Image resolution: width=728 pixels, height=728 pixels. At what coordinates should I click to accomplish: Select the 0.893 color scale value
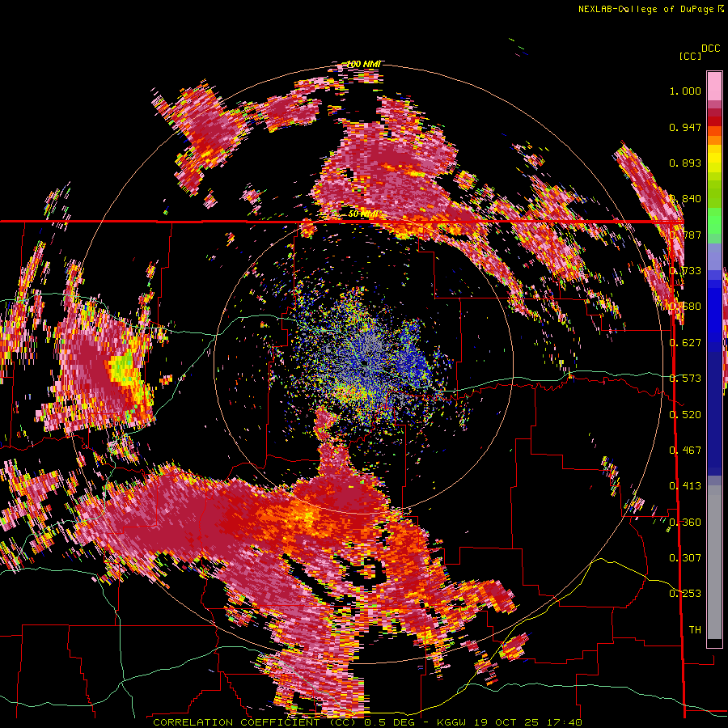(x=685, y=163)
